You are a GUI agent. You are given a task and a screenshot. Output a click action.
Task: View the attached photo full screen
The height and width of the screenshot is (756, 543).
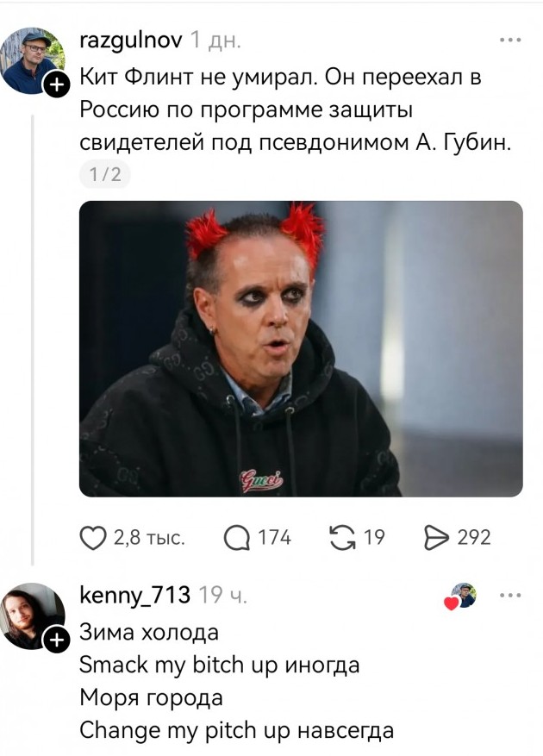click(301, 348)
